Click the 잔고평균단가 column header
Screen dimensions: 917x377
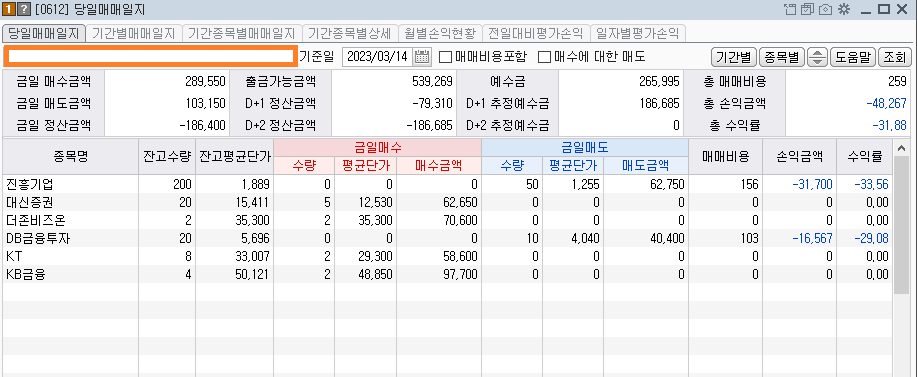pos(235,156)
